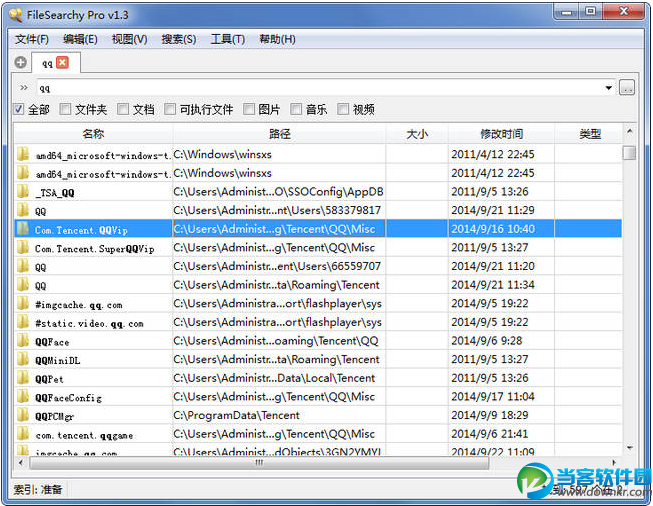This screenshot has height=506, width=653.
Task: Click the folder icon of Com.Tencent.QQVip row
Action: pos(23,229)
